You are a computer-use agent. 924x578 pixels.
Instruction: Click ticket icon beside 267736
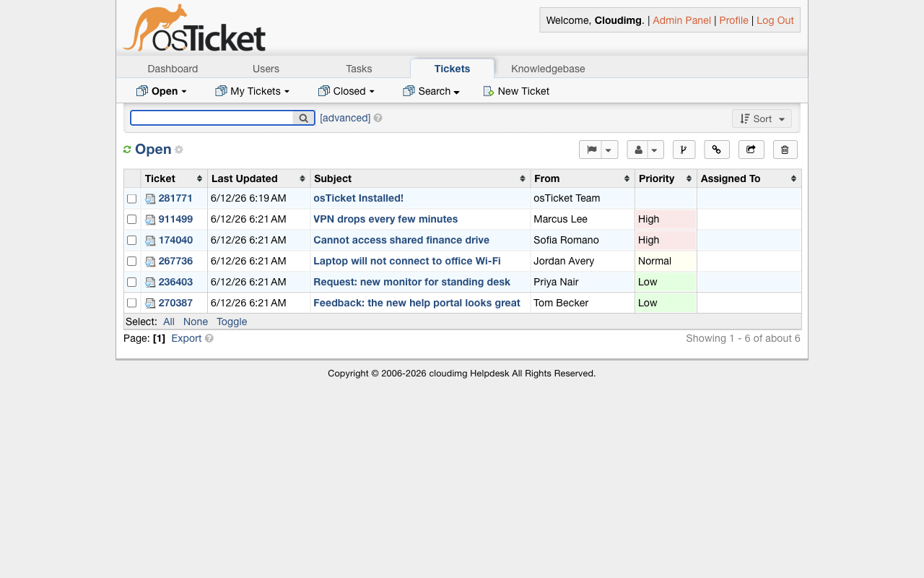coord(150,262)
